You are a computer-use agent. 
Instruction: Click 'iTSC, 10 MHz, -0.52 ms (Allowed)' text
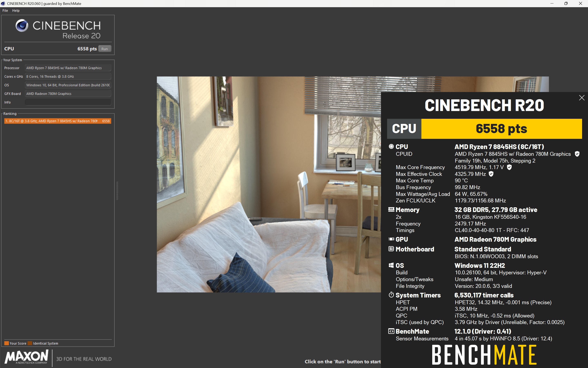(x=494, y=316)
